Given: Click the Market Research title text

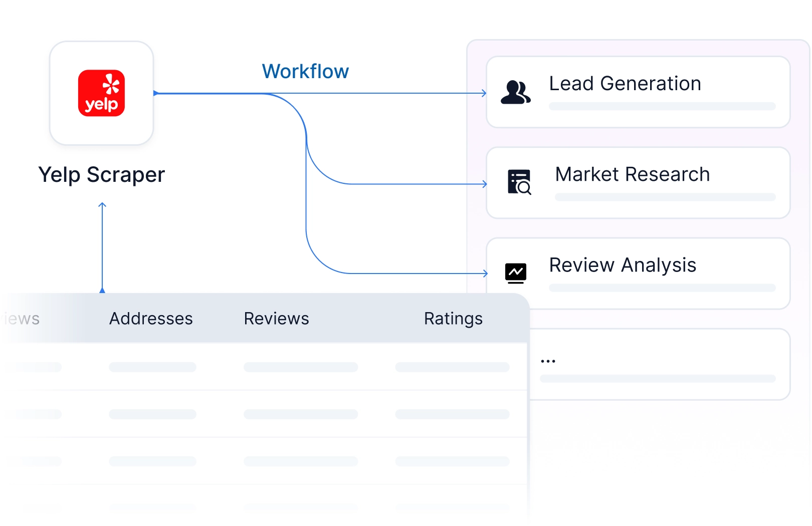Looking at the screenshot, I should click(x=633, y=174).
